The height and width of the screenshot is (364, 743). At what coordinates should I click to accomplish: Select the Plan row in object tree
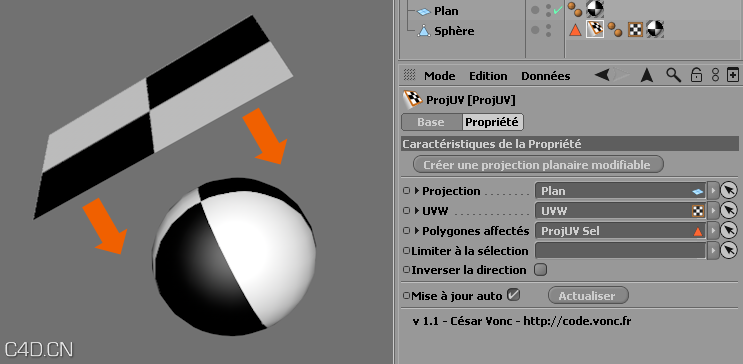coord(446,11)
